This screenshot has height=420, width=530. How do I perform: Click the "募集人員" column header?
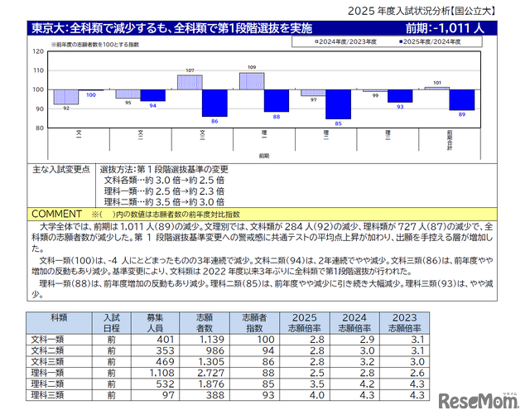coord(155,323)
